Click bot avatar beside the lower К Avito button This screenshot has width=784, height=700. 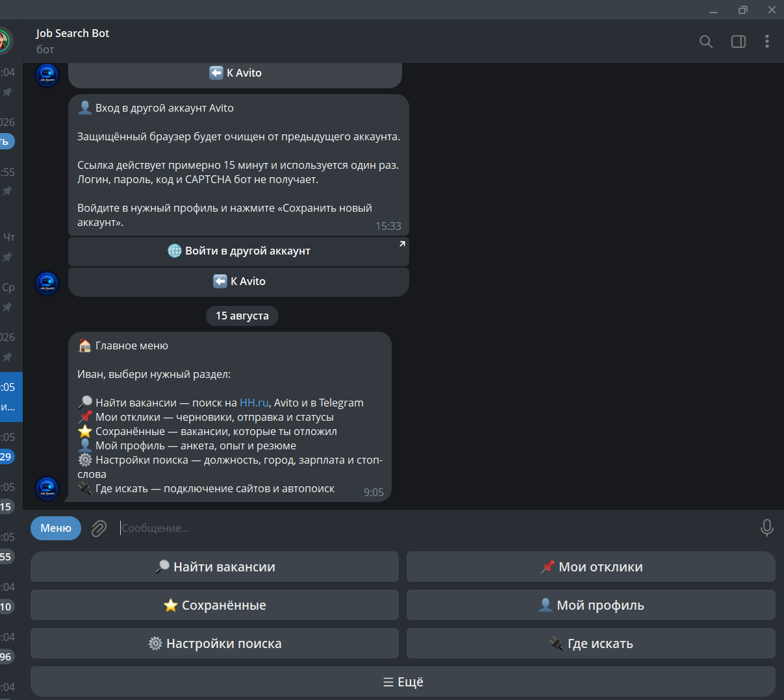point(47,283)
